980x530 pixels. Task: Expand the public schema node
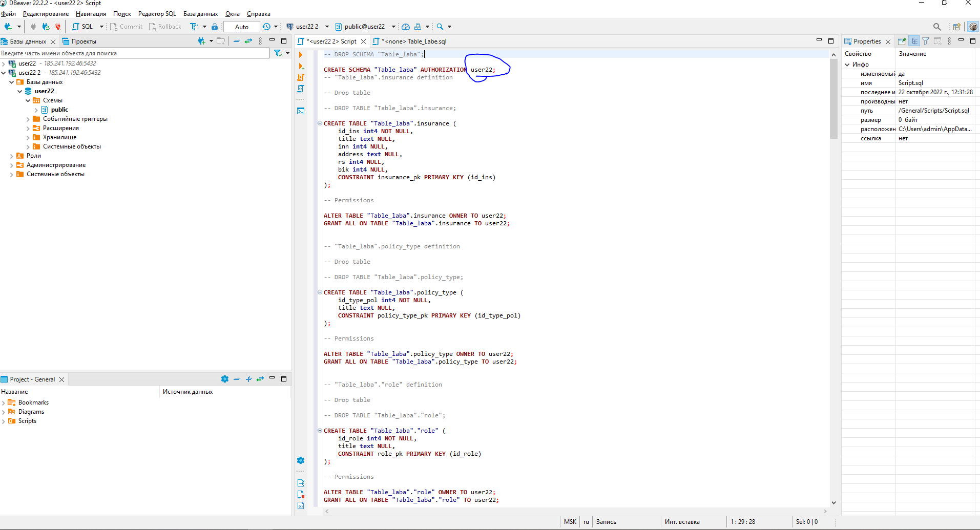click(36, 110)
